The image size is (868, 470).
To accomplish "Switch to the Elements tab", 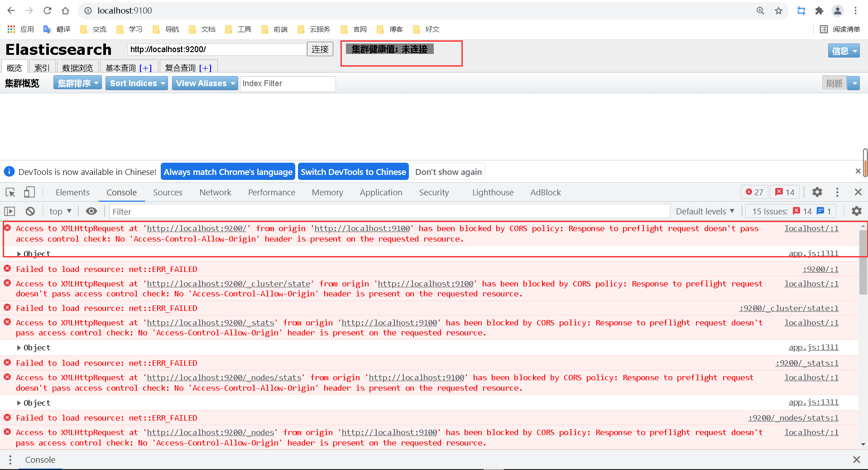I will (x=72, y=192).
